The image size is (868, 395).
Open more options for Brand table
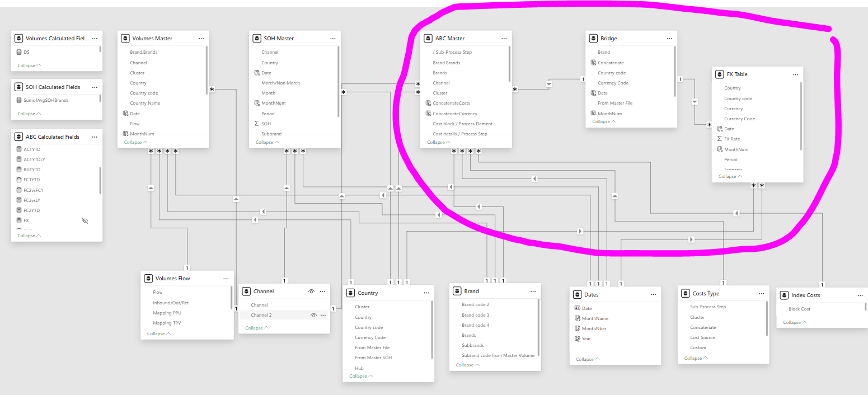[532, 291]
